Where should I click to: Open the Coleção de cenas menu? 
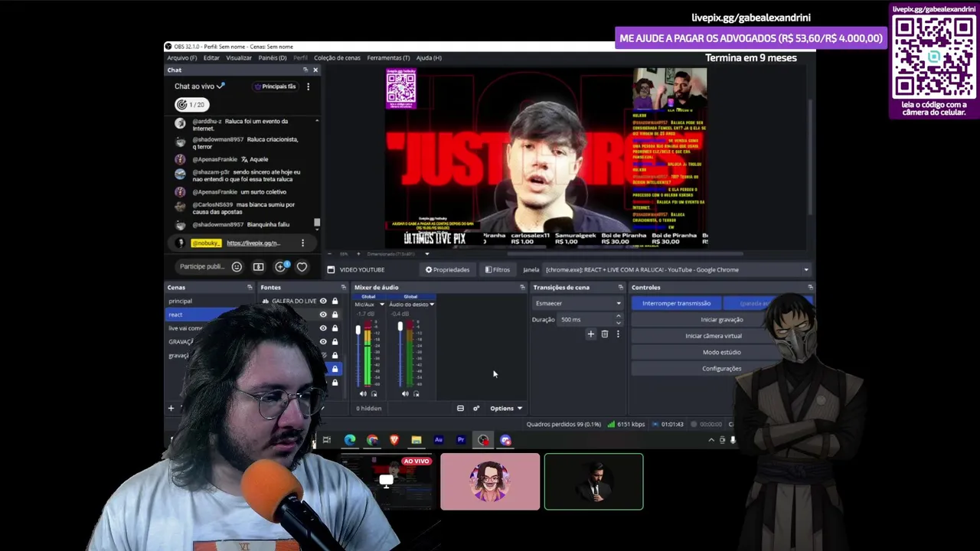(x=337, y=57)
